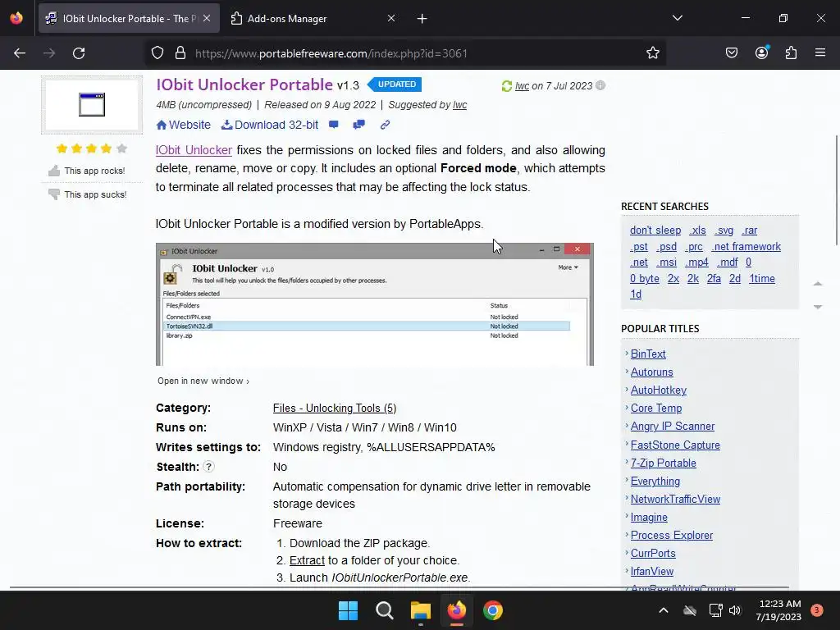Select the IObit Unlocker Portable tab
This screenshot has width=840, height=630.
129,18
